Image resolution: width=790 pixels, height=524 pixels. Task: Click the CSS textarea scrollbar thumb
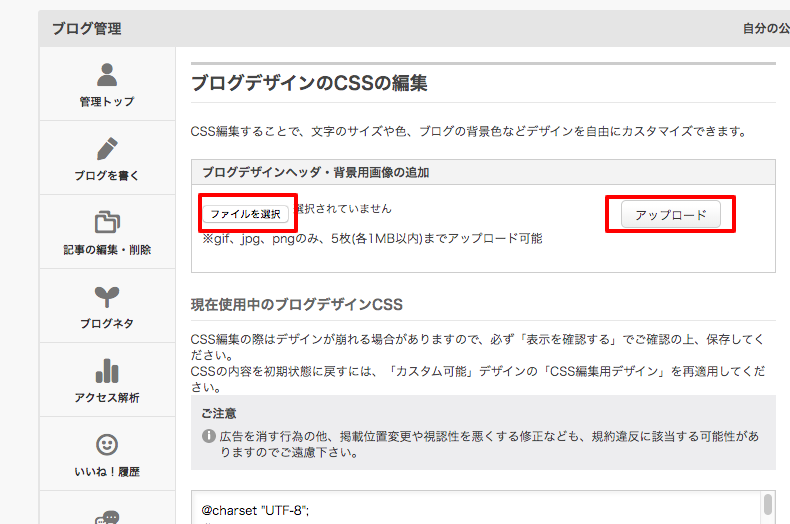click(768, 504)
